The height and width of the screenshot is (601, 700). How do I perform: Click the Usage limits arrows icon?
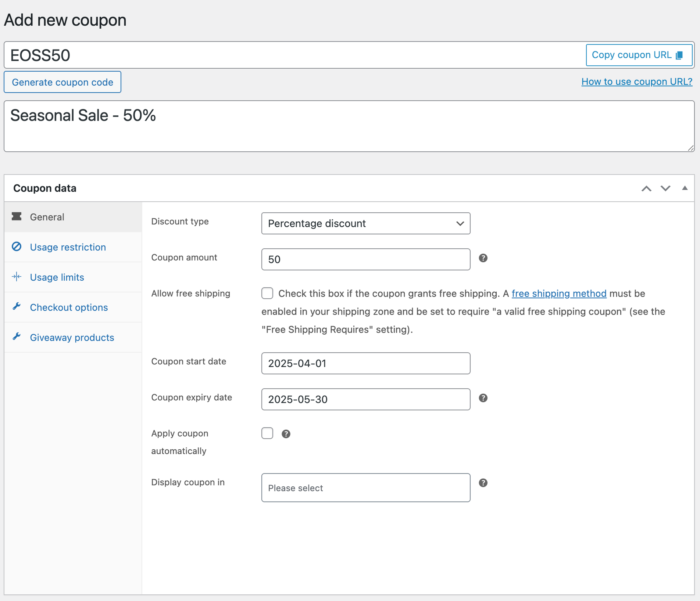17,277
